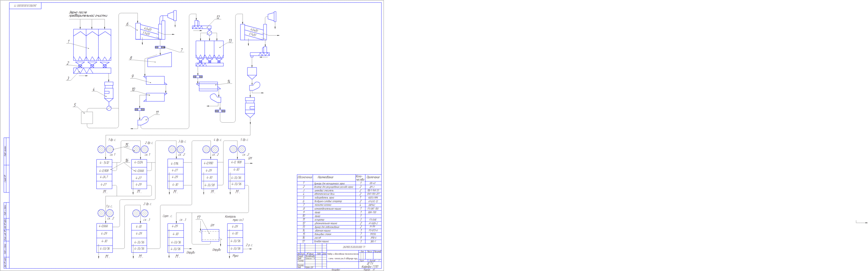This screenshot has height=271, width=868.
Task: Click the system label '1 р. с.'
Action: (109, 206)
